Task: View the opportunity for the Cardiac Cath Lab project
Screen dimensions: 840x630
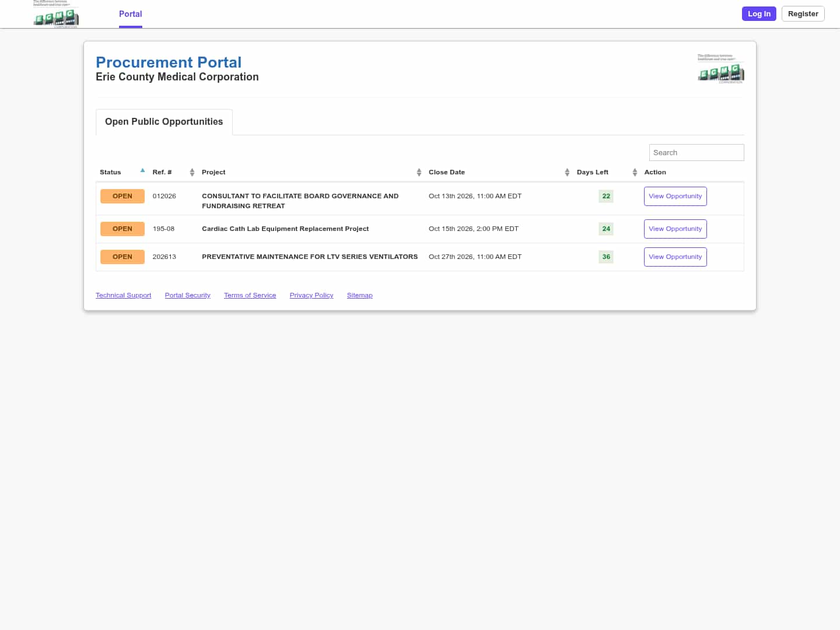Action: (675, 229)
